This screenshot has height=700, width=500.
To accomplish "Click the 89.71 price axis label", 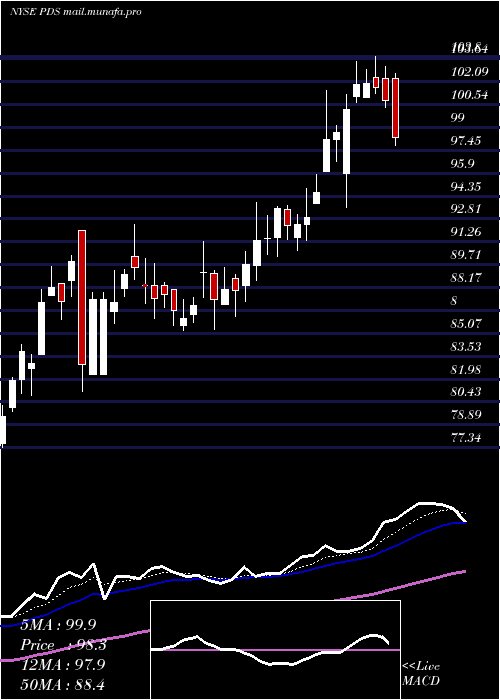I will tap(466, 254).
